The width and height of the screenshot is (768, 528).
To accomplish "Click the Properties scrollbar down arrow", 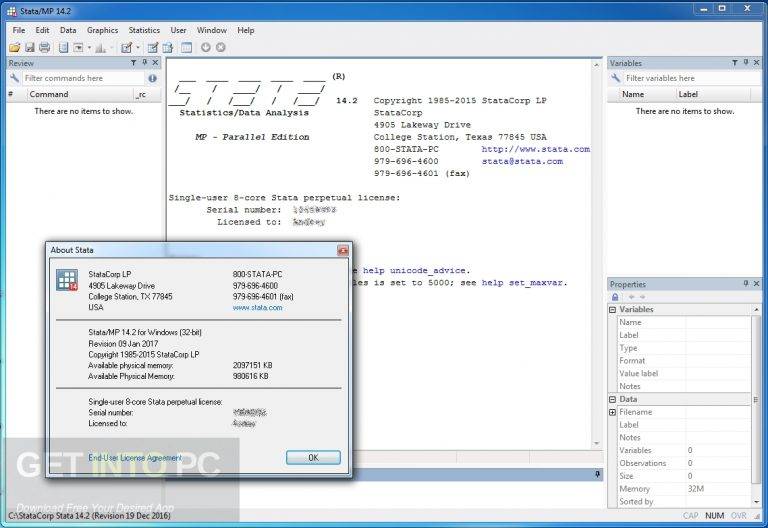I will pyautogui.click(x=756, y=502).
